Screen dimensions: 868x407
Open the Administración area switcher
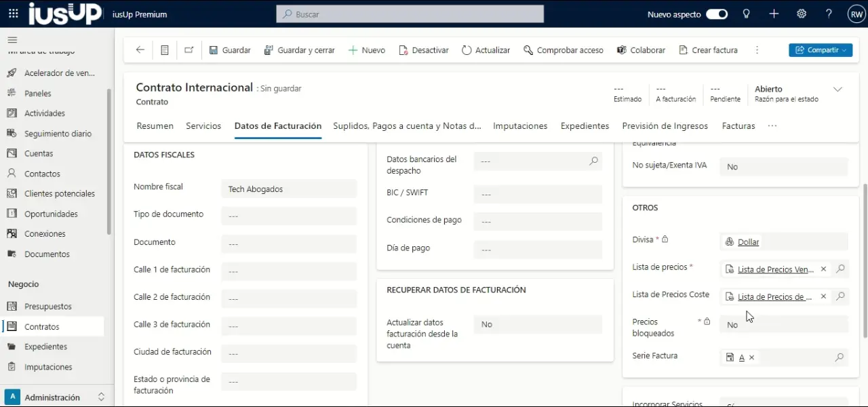[54, 398]
